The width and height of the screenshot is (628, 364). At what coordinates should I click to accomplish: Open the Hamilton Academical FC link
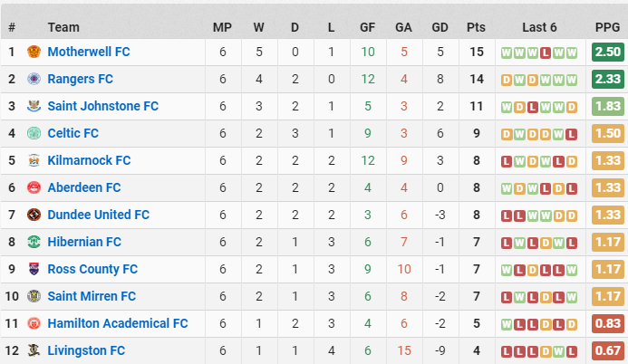coord(118,323)
